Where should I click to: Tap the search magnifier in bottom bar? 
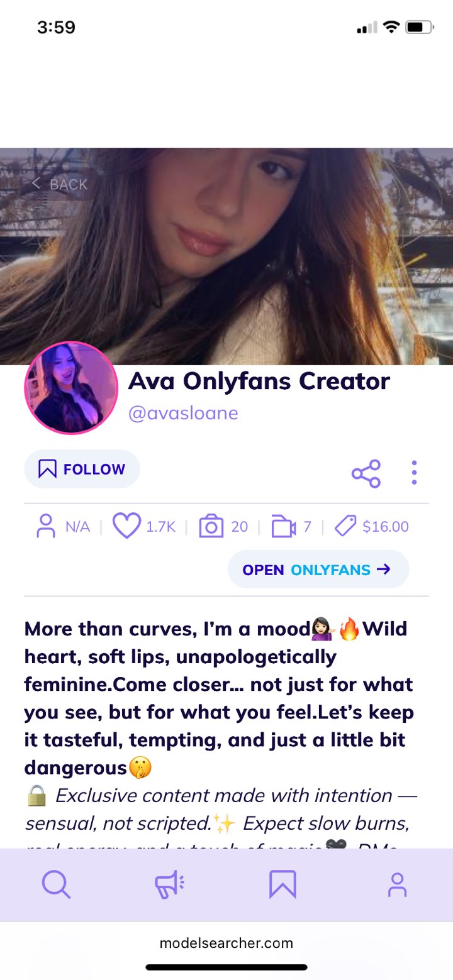(x=56, y=884)
